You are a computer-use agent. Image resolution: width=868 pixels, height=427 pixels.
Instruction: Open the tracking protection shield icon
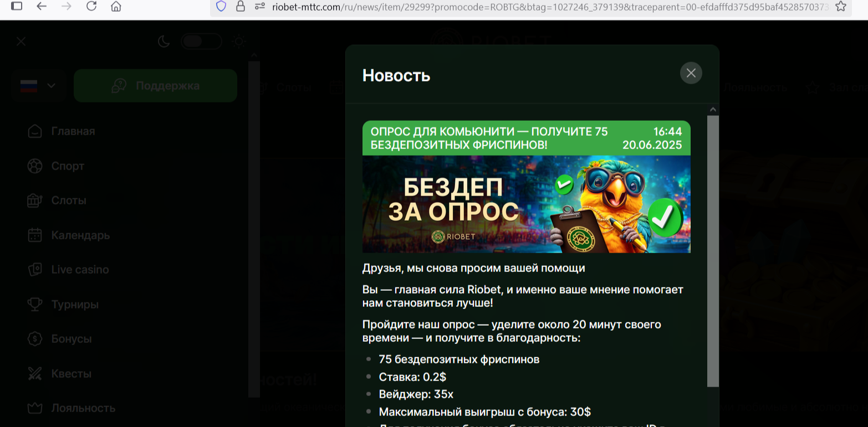click(221, 7)
